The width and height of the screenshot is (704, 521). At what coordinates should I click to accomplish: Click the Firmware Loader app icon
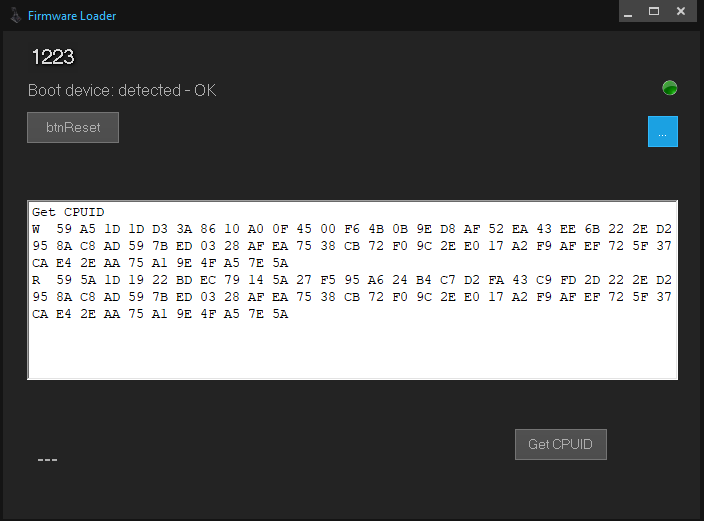(16, 16)
